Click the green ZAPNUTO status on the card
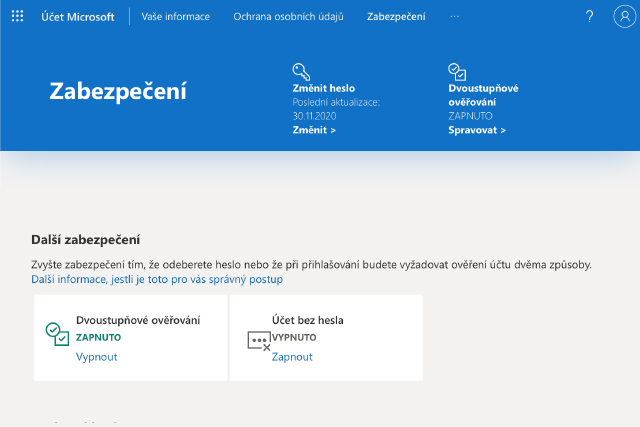640x427 pixels. click(98, 337)
